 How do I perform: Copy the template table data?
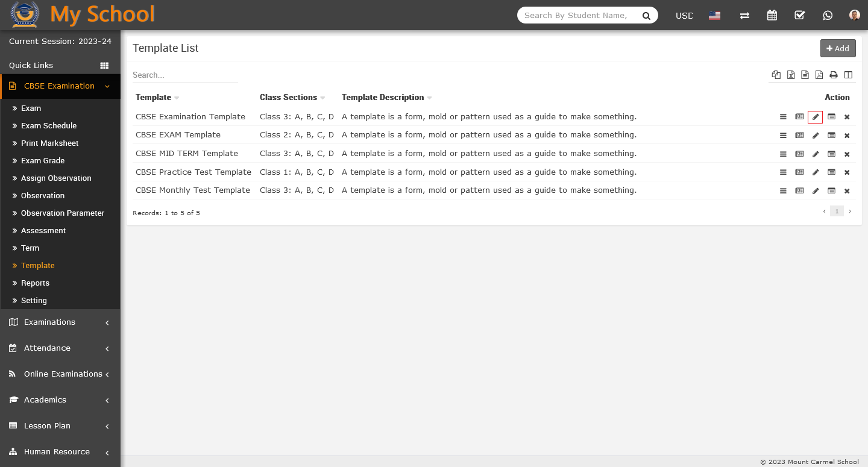pos(776,75)
